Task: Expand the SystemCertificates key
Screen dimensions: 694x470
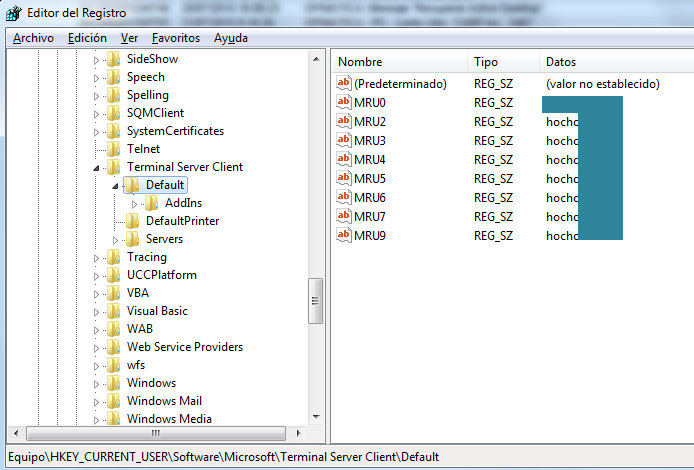Action: (96, 132)
